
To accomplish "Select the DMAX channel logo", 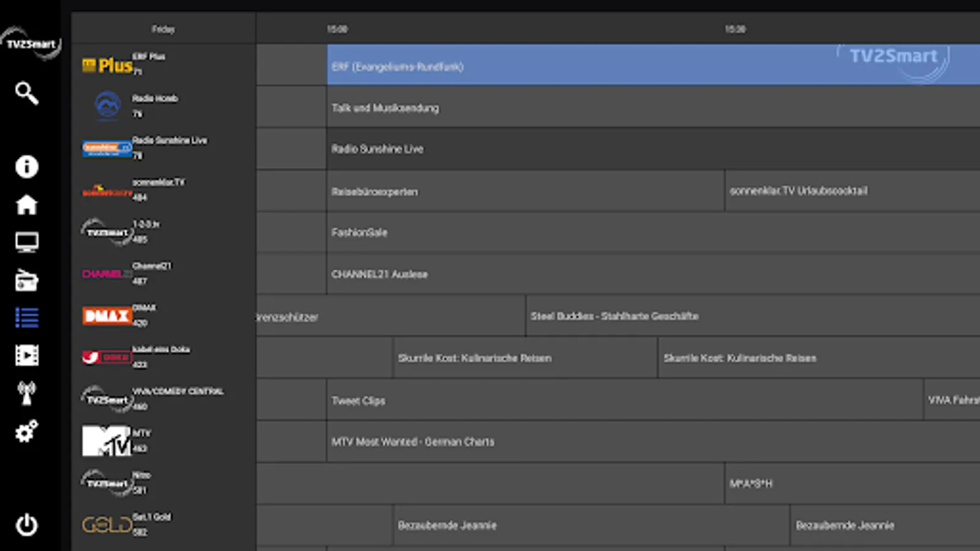I will pos(107,315).
